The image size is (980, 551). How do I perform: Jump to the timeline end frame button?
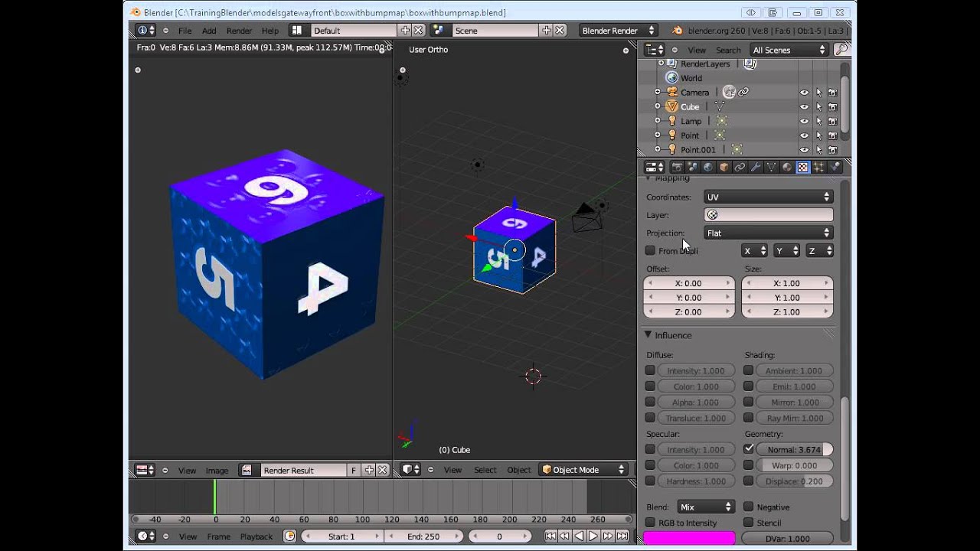click(622, 536)
